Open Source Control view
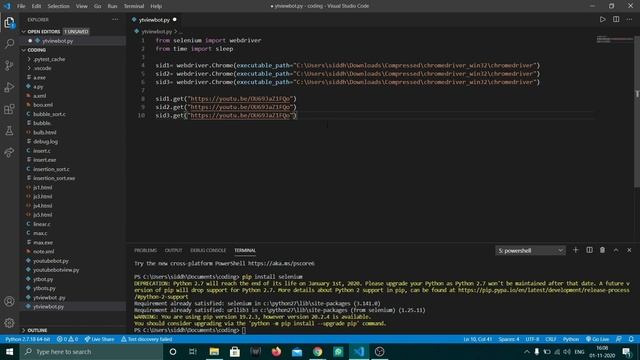 coord(9,65)
